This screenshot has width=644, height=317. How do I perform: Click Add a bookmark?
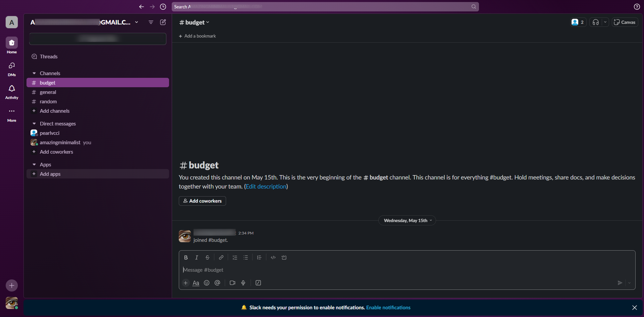tap(197, 36)
